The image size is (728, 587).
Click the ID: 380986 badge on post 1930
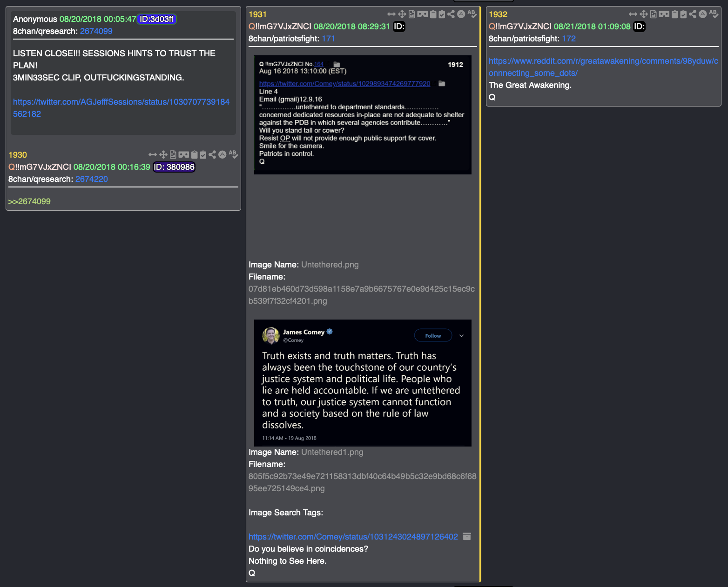[x=174, y=167]
